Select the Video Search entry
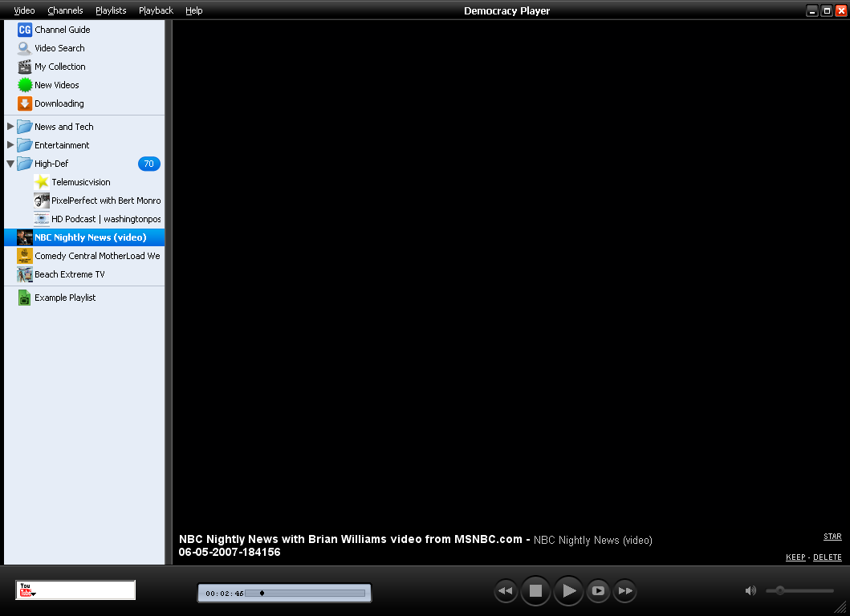 coord(84,48)
